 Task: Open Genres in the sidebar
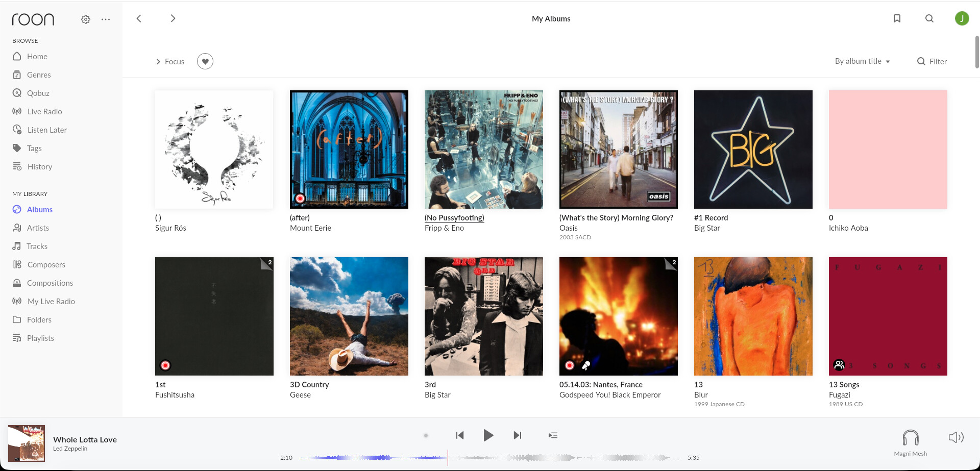coord(32,75)
